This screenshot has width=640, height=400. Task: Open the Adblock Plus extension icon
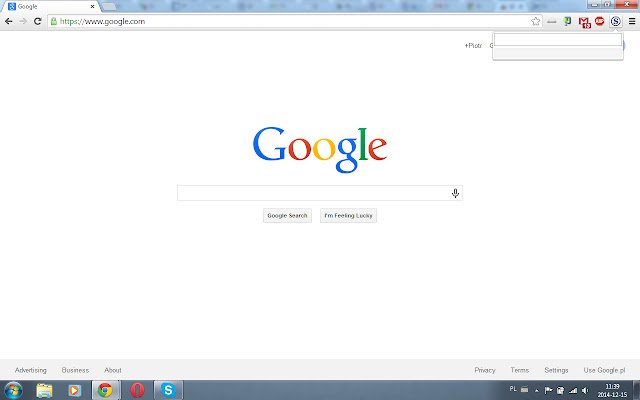pos(600,21)
